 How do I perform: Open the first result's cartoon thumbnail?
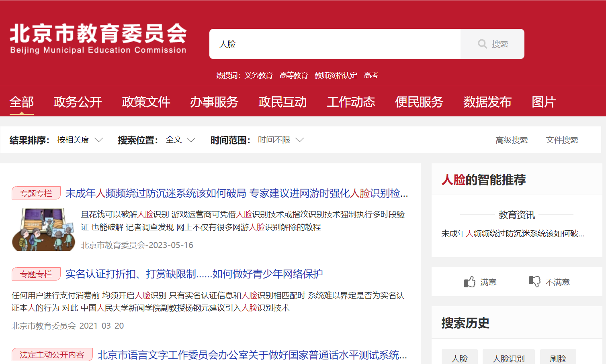[43, 229]
